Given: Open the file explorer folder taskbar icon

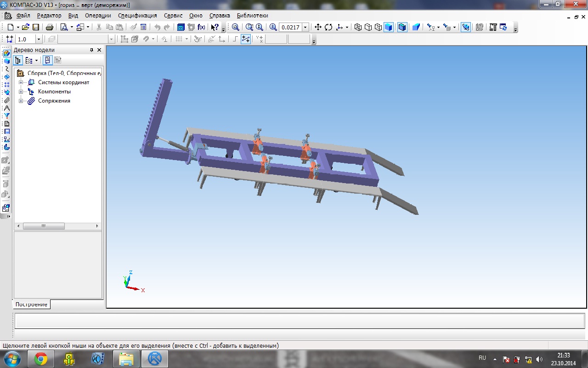Looking at the screenshot, I should point(126,359).
